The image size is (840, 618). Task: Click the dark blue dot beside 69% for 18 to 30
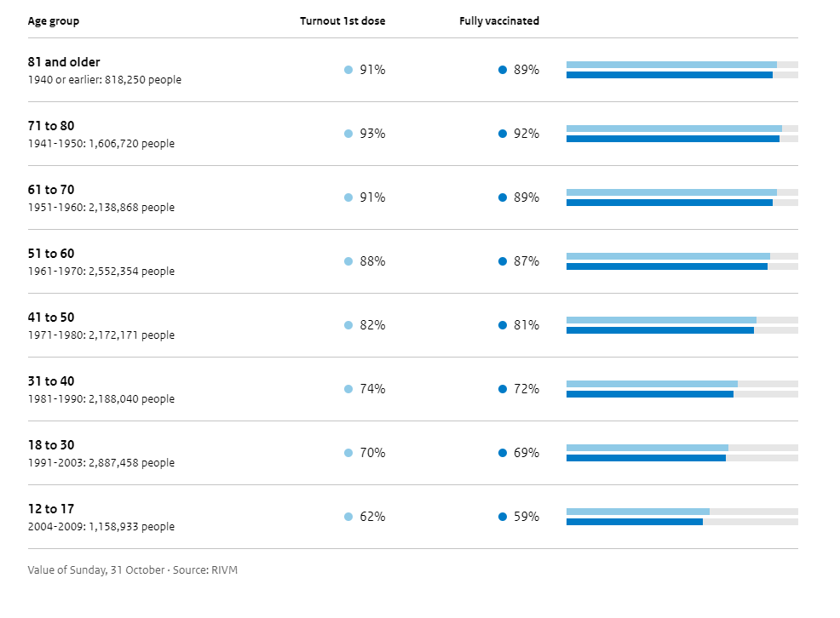click(503, 453)
